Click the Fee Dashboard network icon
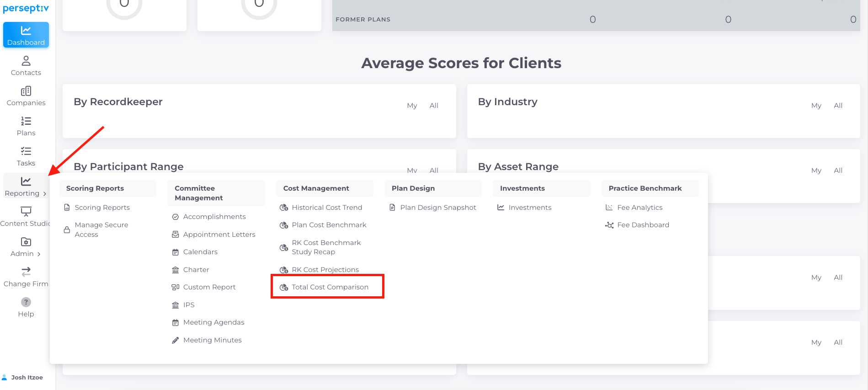 (609, 225)
